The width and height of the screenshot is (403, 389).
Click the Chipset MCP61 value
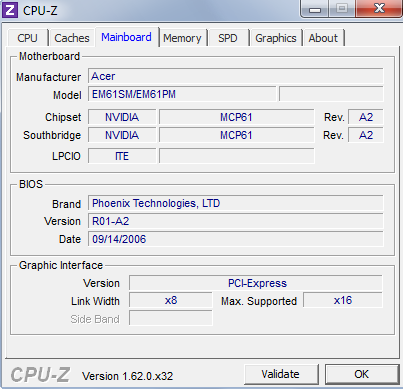pyautogui.click(x=237, y=117)
